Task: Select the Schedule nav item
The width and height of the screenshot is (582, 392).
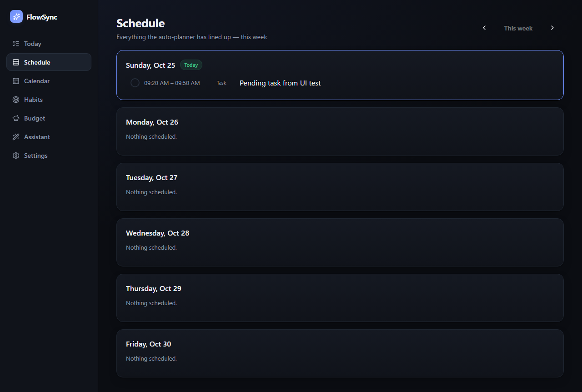Action: [x=49, y=62]
